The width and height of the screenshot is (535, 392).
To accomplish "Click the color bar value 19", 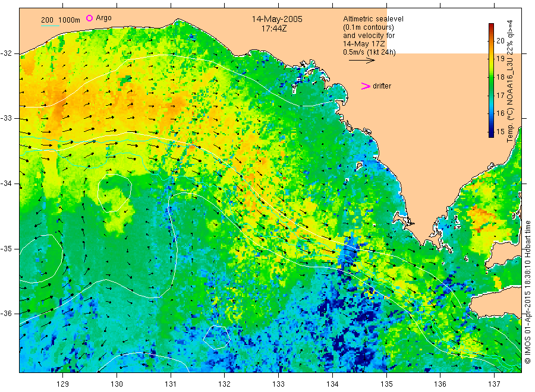I will click(501, 59).
